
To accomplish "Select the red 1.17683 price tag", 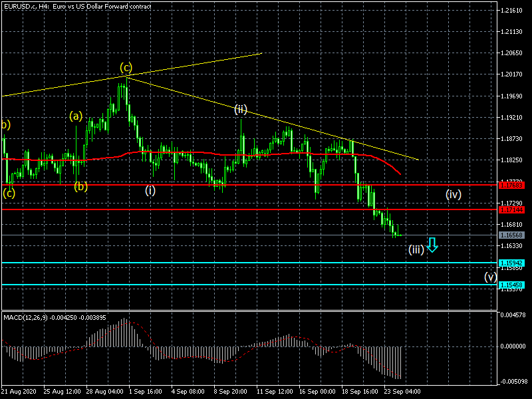I will [511, 186].
